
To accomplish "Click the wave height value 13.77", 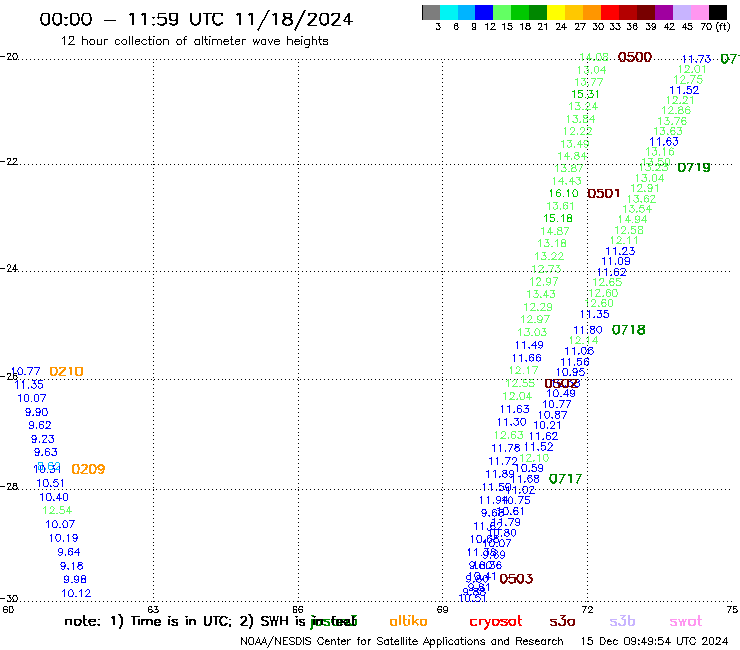I will click(589, 82).
